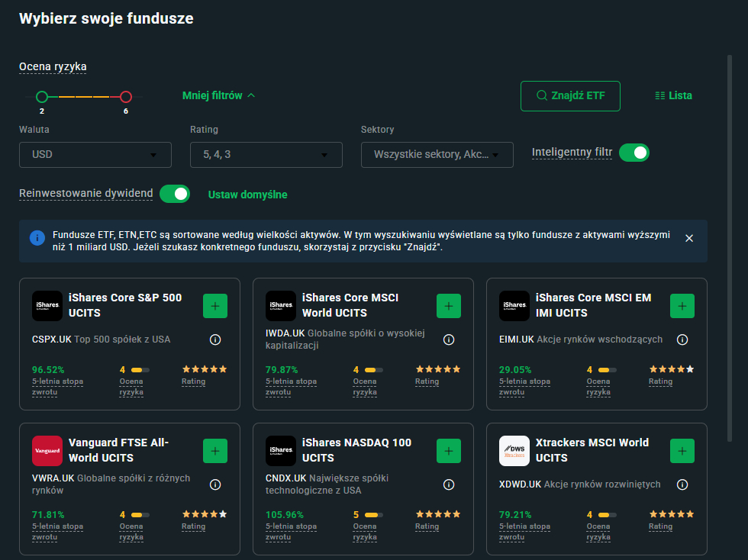Add iShares Core MSCI World fund plus icon
The image size is (748, 560).
(448, 306)
